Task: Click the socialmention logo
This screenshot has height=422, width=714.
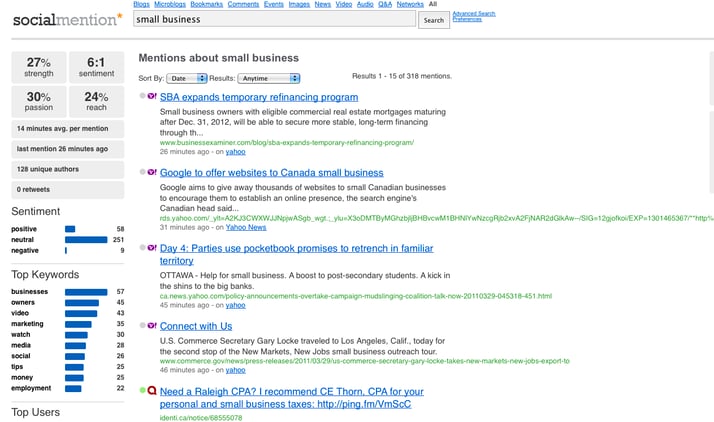Action: click(x=67, y=20)
